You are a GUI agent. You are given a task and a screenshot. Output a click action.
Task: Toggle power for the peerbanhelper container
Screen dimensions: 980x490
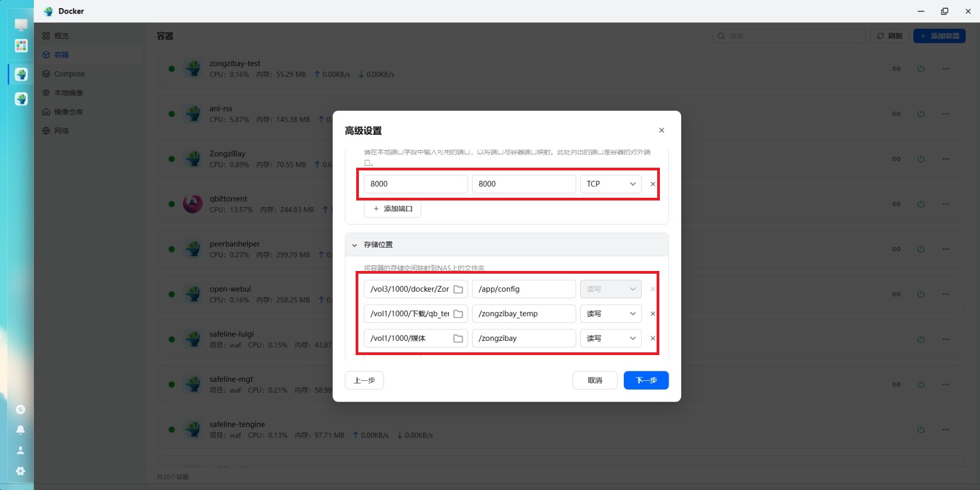[x=921, y=249]
